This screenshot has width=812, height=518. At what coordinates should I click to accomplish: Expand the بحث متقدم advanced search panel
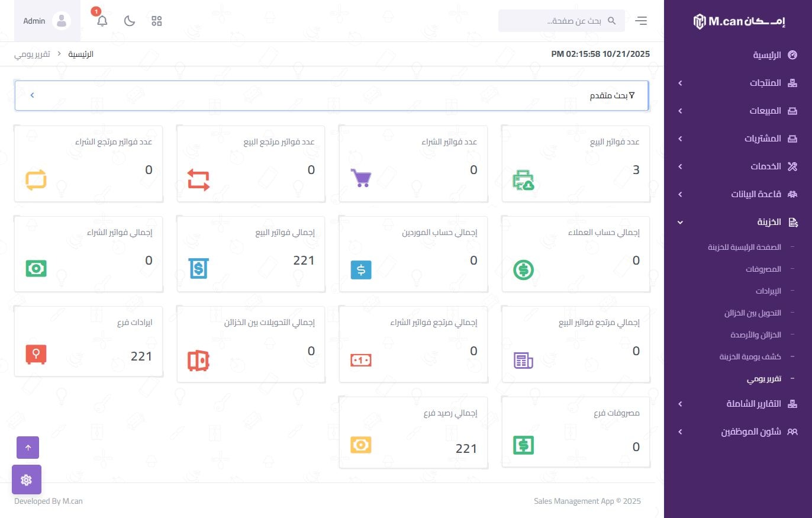[x=331, y=95]
